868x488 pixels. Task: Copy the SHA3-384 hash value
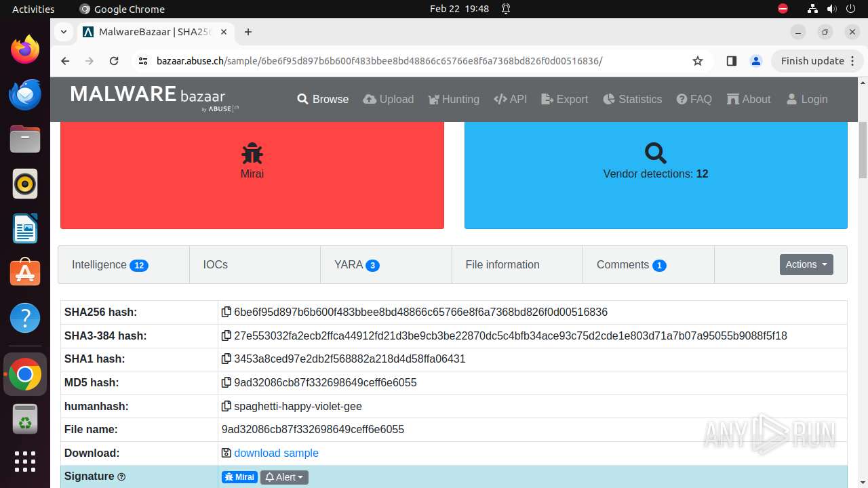pos(226,335)
